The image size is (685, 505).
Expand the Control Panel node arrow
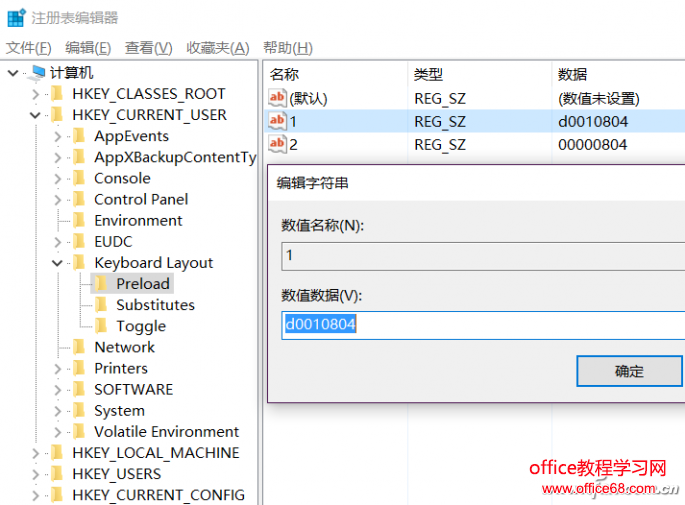pos(58,200)
